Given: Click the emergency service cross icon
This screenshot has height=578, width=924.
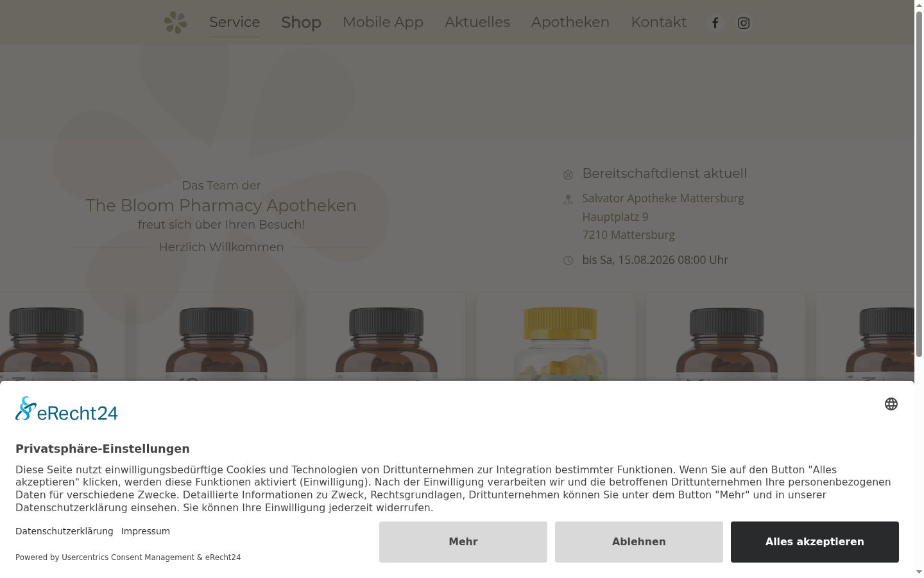Looking at the screenshot, I should 568,175.
